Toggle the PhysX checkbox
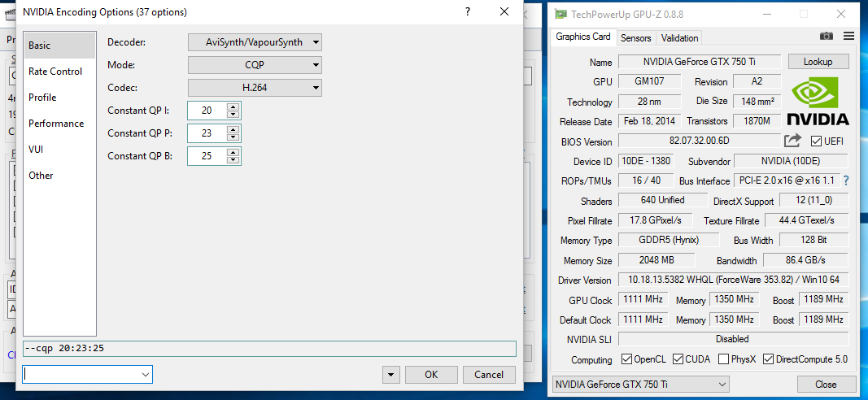Screen dimensions: 868x400 pyautogui.click(x=723, y=359)
